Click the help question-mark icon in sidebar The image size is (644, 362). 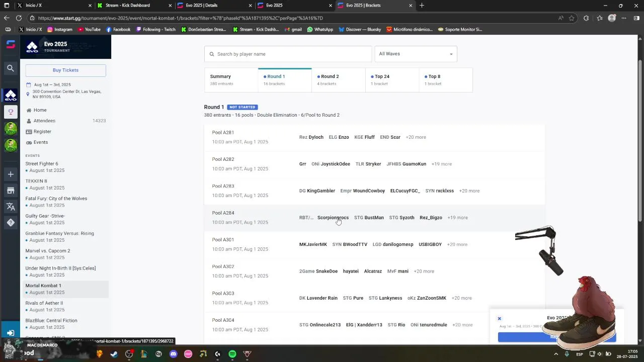point(11,222)
